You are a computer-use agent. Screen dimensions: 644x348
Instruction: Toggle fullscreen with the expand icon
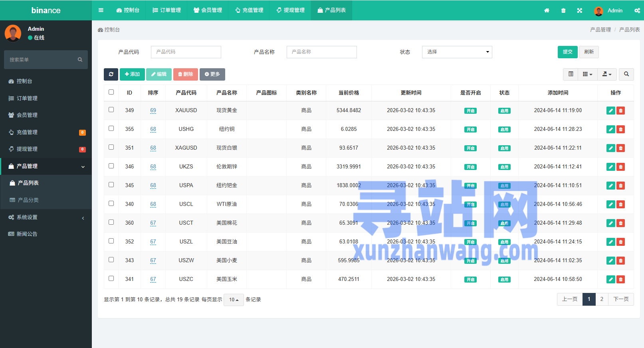point(579,11)
